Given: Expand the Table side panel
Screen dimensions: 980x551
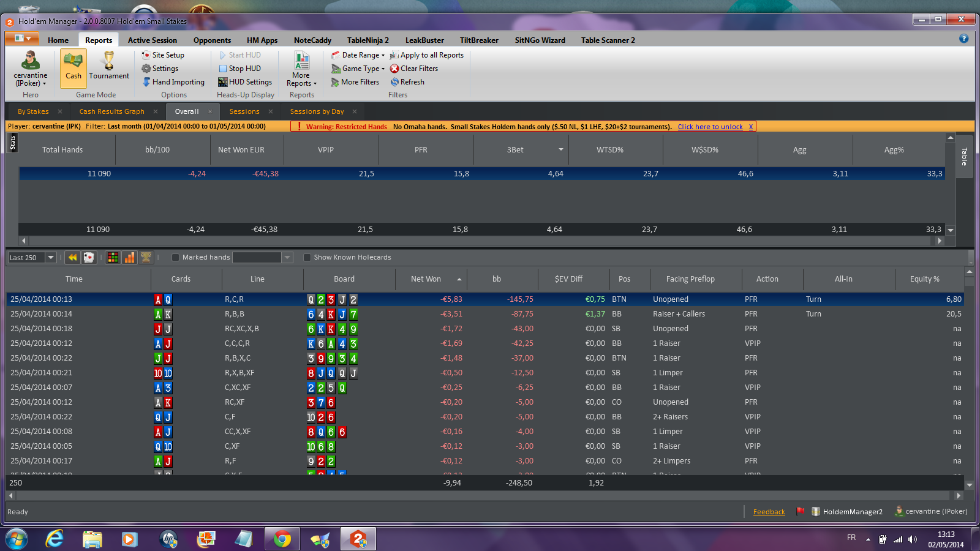Looking at the screenshot, I should 964,156.
